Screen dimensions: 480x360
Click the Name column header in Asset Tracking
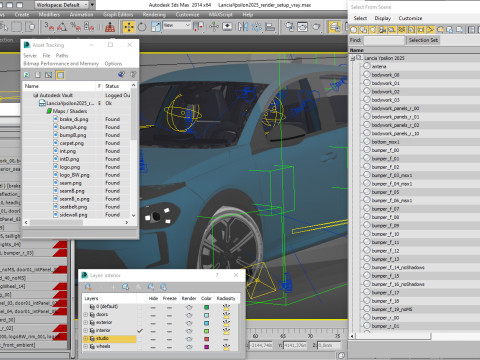[x=59, y=86]
